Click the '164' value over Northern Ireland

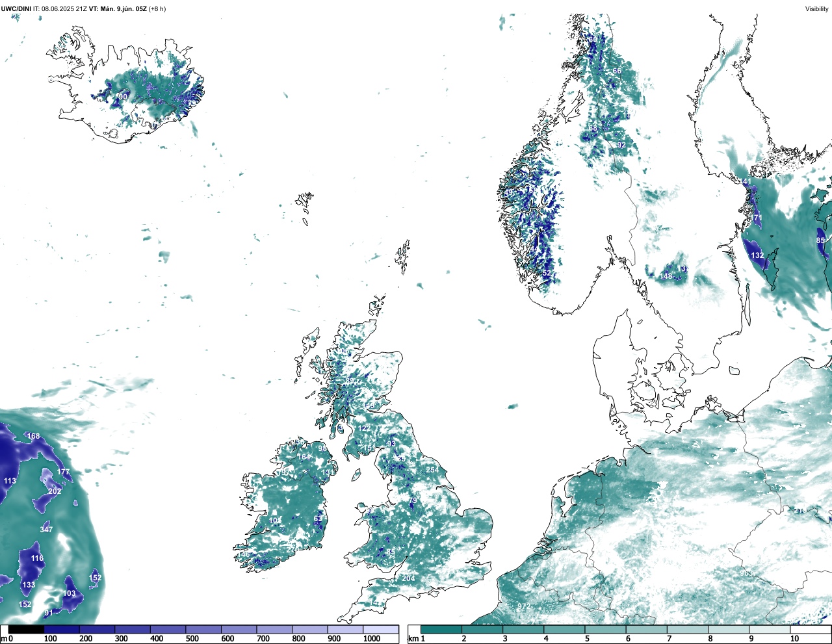pos(304,457)
